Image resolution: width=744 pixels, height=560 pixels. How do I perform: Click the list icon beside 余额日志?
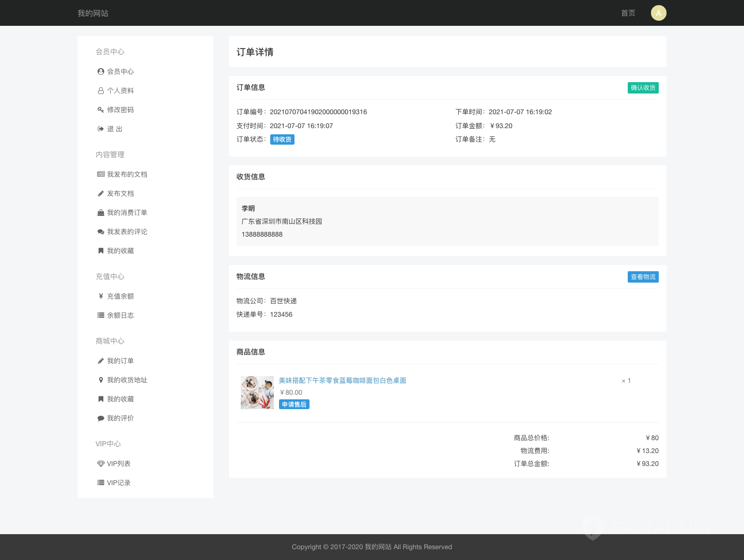point(101,315)
